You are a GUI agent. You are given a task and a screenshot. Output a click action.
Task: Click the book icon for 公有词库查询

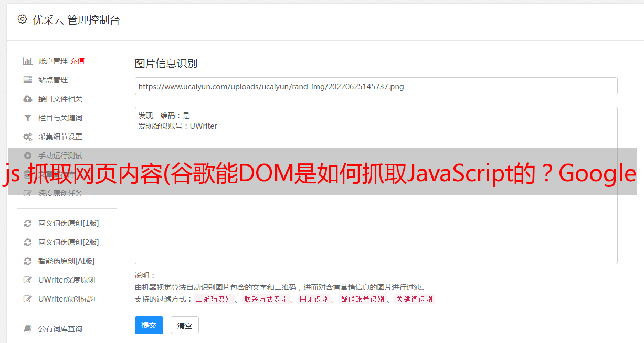28,329
